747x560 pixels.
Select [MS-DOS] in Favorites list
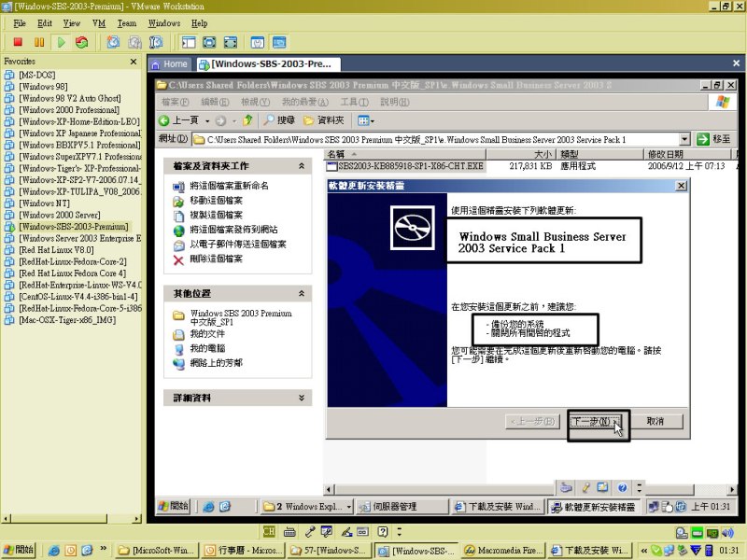tap(37, 75)
